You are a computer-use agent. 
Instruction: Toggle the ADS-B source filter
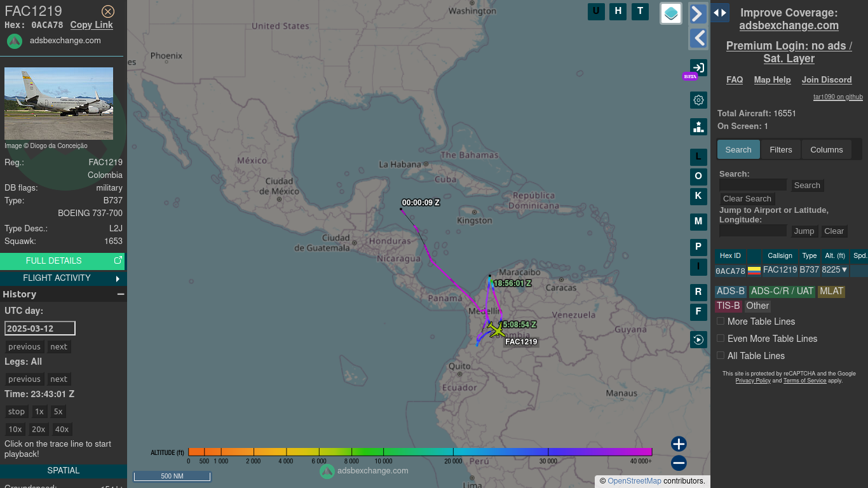pos(731,292)
